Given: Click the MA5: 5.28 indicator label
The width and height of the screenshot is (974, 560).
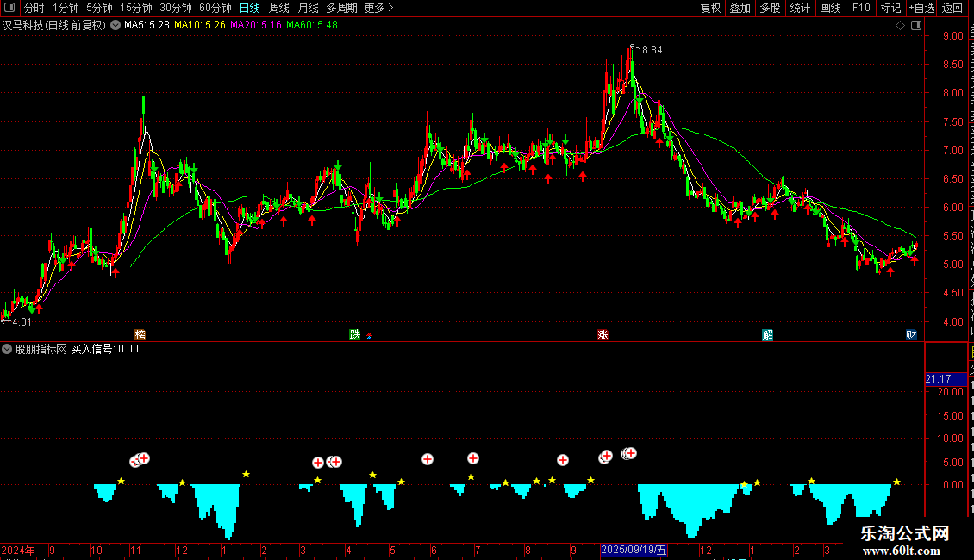Looking at the screenshot, I should pyautogui.click(x=147, y=26).
